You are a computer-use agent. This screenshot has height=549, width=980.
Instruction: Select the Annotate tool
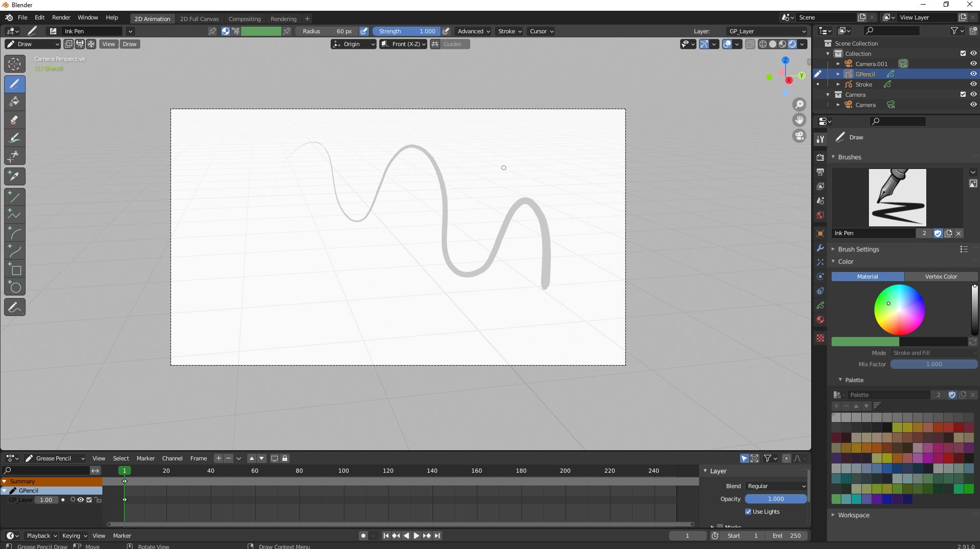point(15,307)
